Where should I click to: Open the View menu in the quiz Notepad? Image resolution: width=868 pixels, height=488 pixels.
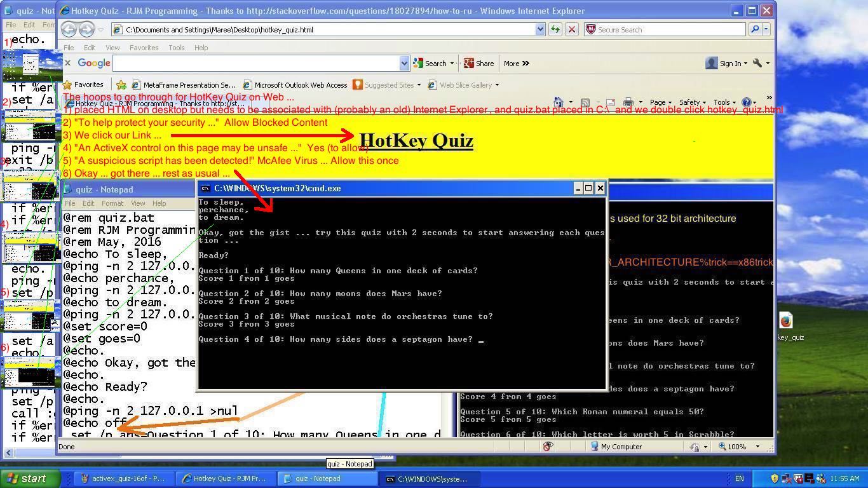[138, 203]
